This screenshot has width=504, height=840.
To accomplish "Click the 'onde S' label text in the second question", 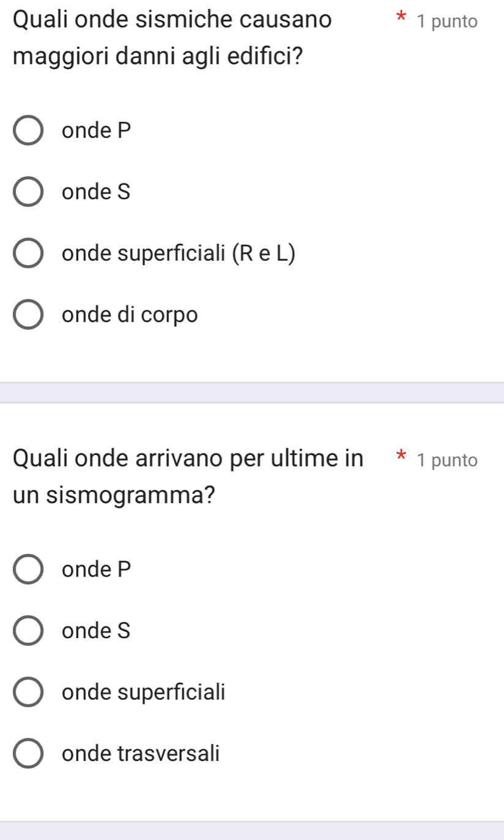I will (x=96, y=631).
